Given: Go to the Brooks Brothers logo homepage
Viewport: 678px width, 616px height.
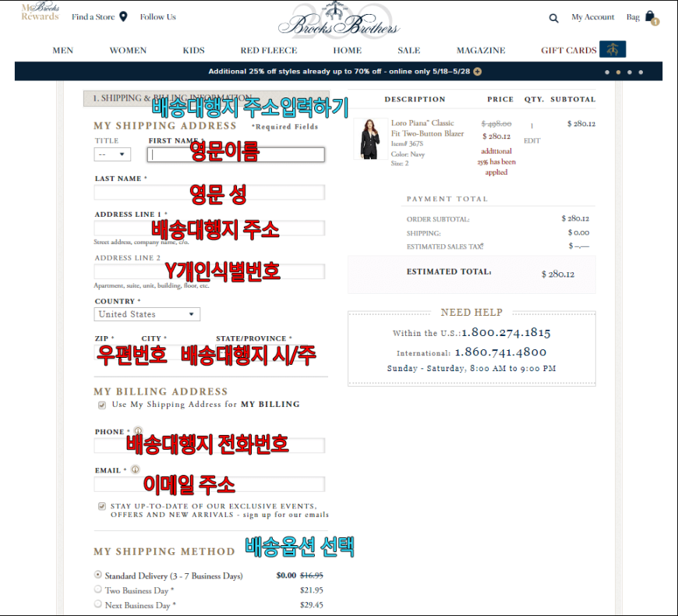Looking at the screenshot, I should click(338, 21).
